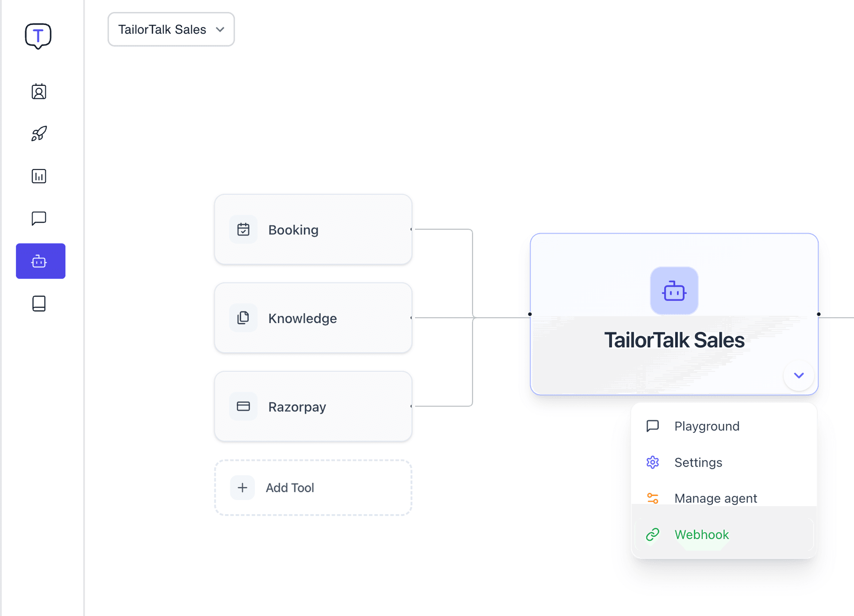Open the chat bubble sidebar icon
Viewport: 854px width, 616px height.
(39, 218)
